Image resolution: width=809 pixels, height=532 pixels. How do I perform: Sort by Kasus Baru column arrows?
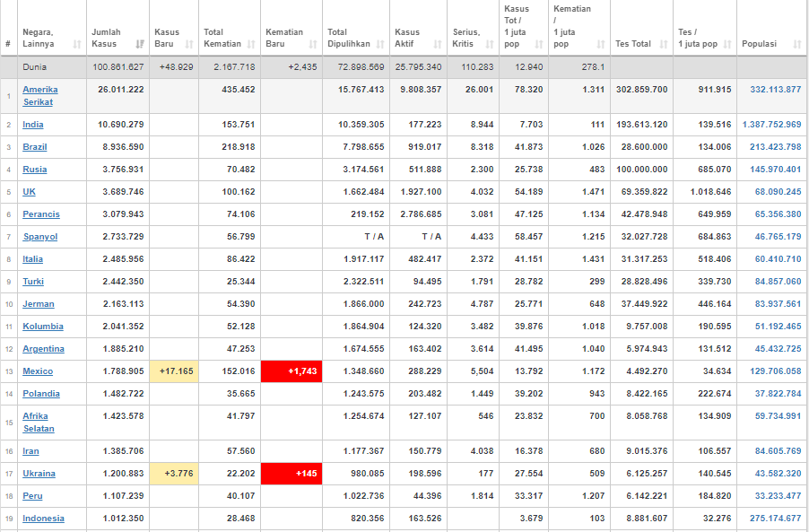coord(189,44)
